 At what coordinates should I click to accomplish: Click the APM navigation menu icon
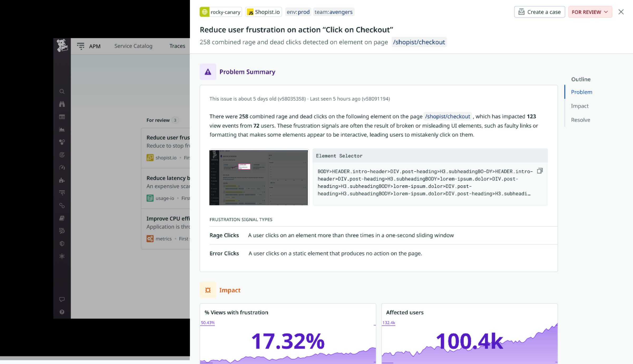click(81, 46)
